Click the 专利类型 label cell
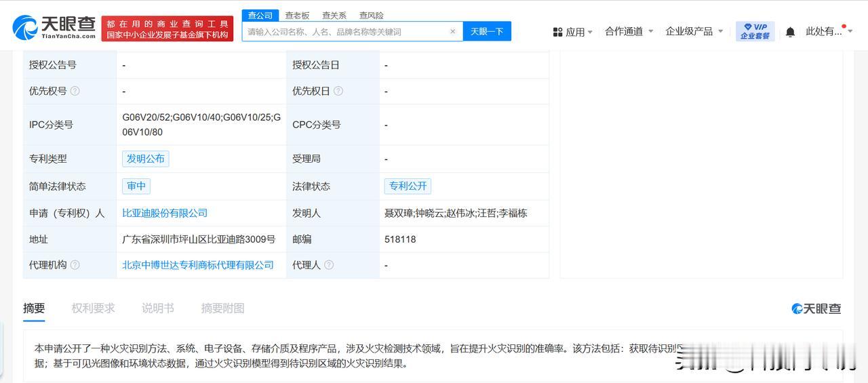868x383 pixels. tap(69, 159)
